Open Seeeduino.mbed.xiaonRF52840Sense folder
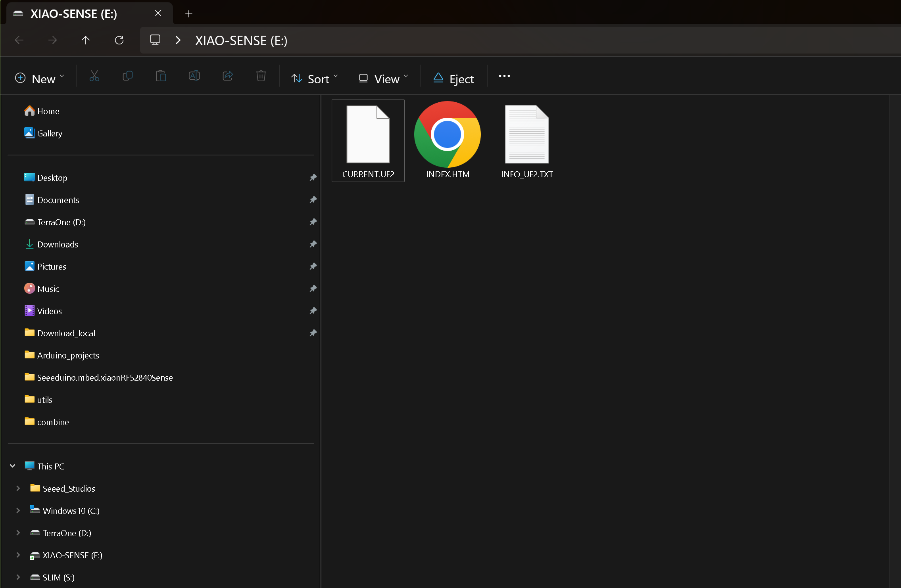The height and width of the screenshot is (588, 901). pos(98,377)
